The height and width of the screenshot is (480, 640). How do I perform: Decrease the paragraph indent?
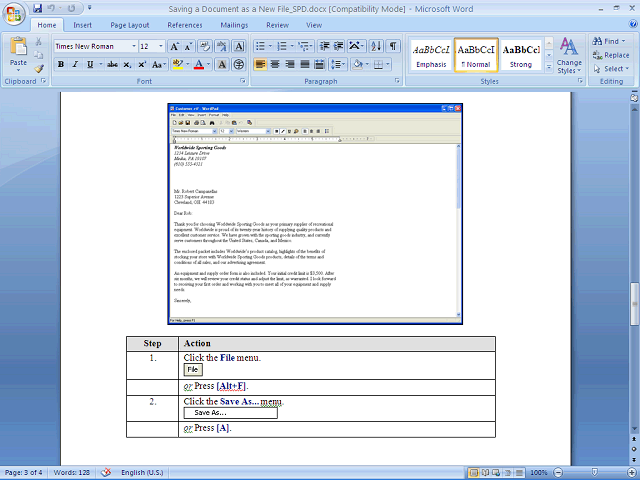(324, 46)
